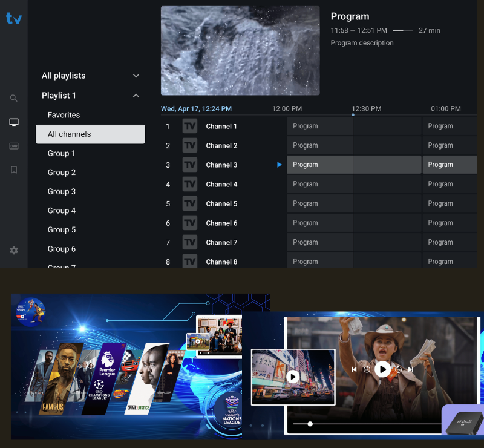The image size is (484, 448).
Task: Click the skip-to-next track icon
Action: click(411, 369)
